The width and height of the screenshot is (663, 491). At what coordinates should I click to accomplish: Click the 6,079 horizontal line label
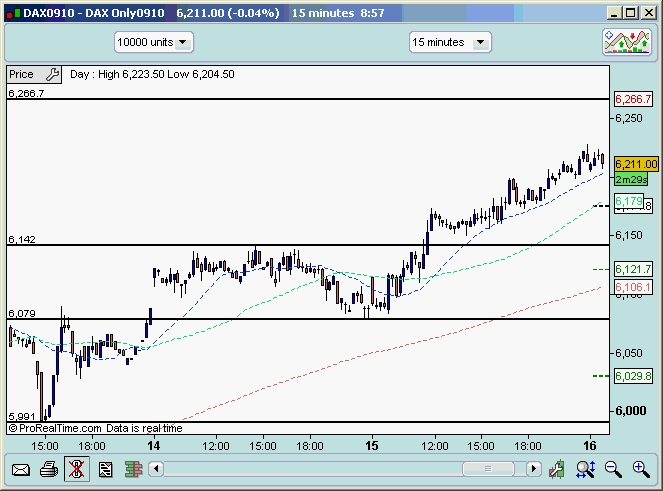[x=22, y=313]
